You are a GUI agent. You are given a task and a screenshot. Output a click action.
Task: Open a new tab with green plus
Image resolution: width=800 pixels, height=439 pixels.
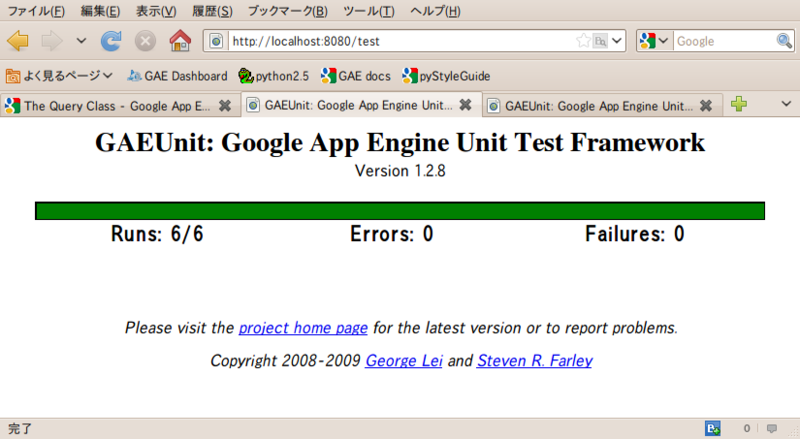739,104
